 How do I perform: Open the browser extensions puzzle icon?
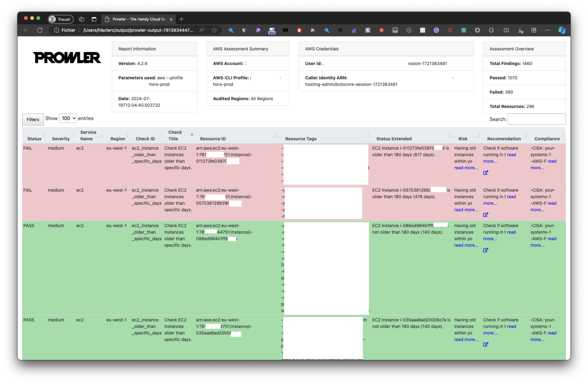[491, 30]
